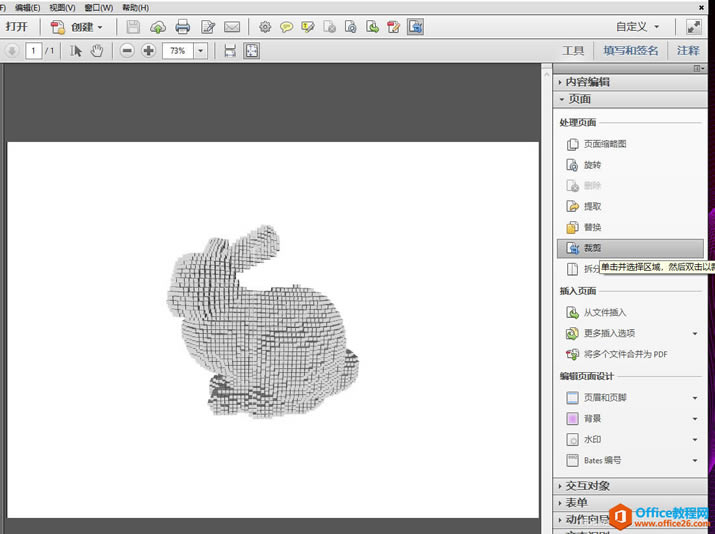The width and height of the screenshot is (715, 534).
Task: Click Page Thumbnails (页面缩略图) option
Action: [605, 144]
